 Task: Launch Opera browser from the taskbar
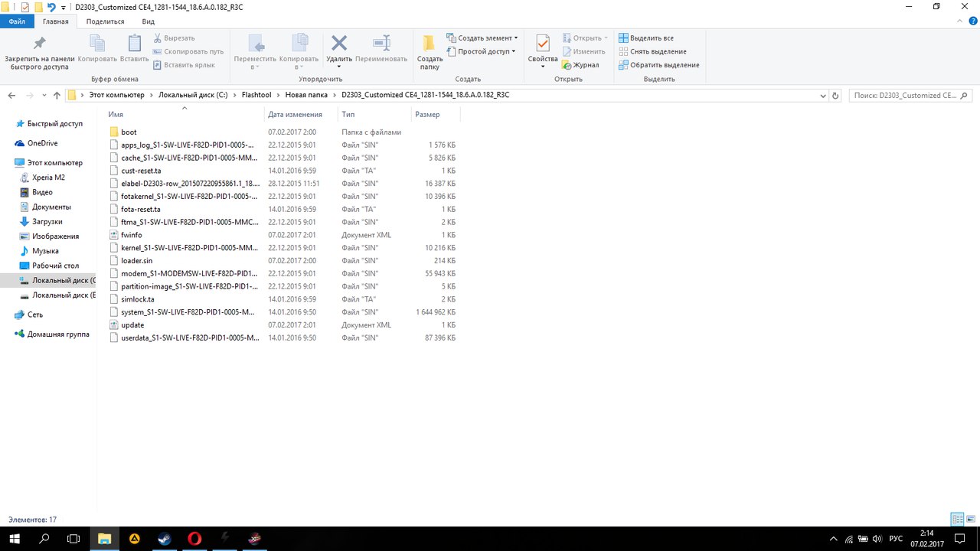194,539
